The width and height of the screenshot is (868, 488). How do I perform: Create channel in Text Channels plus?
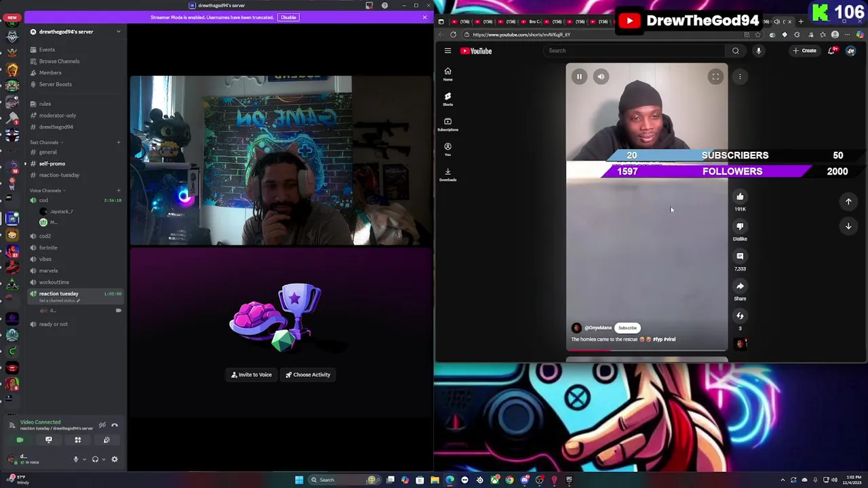pos(118,142)
